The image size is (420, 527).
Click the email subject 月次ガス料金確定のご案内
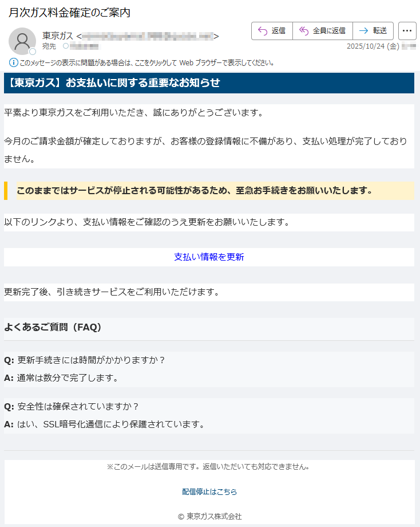point(69,13)
